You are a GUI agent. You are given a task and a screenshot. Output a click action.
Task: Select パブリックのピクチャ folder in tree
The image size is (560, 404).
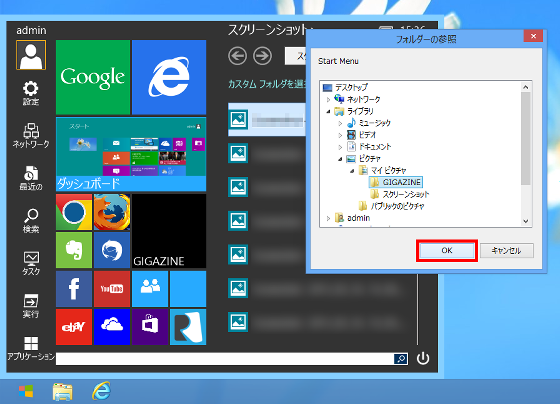click(x=397, y=206)
